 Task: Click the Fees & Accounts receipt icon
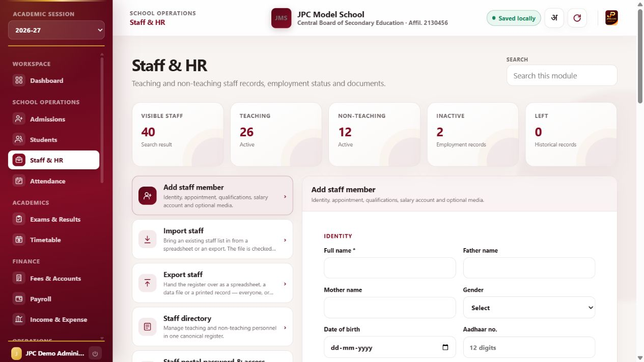point(19,278)
